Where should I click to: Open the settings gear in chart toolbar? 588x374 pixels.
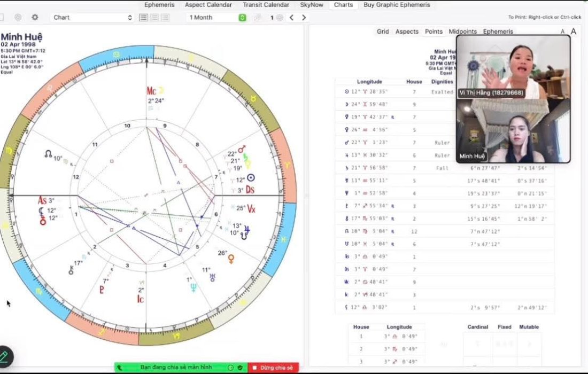point(35,18)
